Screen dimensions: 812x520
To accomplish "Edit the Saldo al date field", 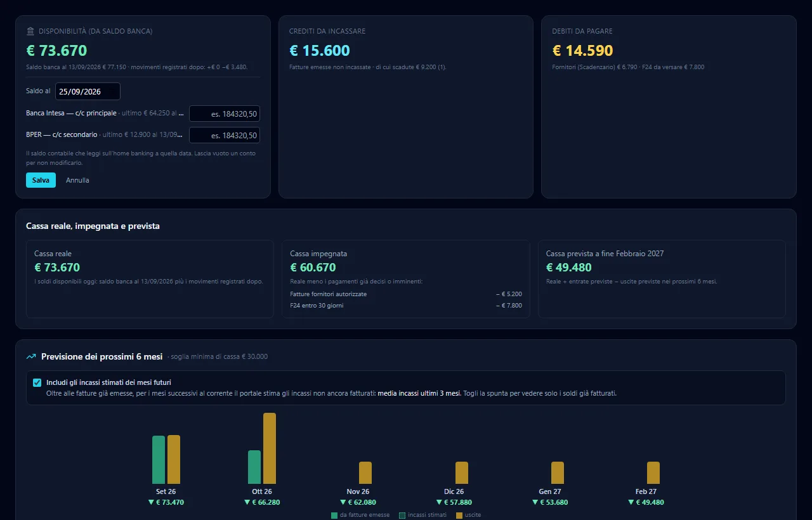I will (x=88, y=91).
